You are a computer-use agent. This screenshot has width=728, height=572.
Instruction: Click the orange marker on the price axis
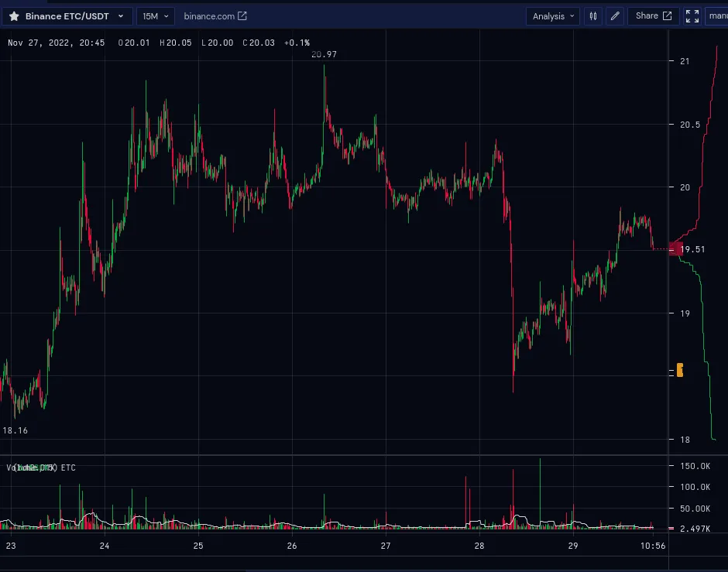click(680, 370)
